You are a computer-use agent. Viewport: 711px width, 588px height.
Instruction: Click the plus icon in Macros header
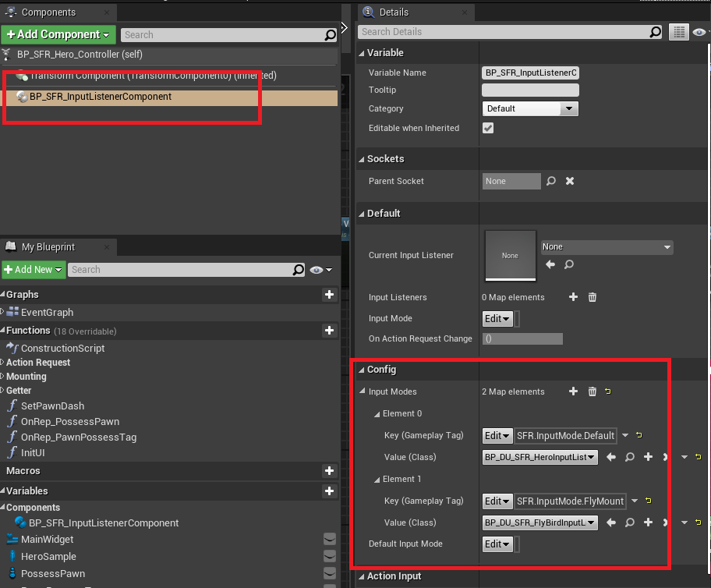[x=329, y=471]
